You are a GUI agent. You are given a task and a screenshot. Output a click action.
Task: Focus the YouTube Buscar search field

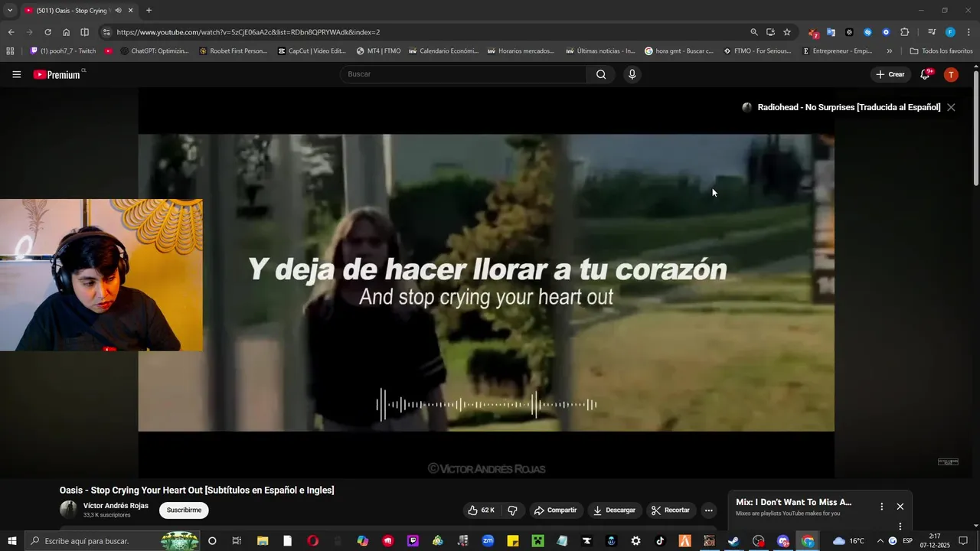coord(463,74)
